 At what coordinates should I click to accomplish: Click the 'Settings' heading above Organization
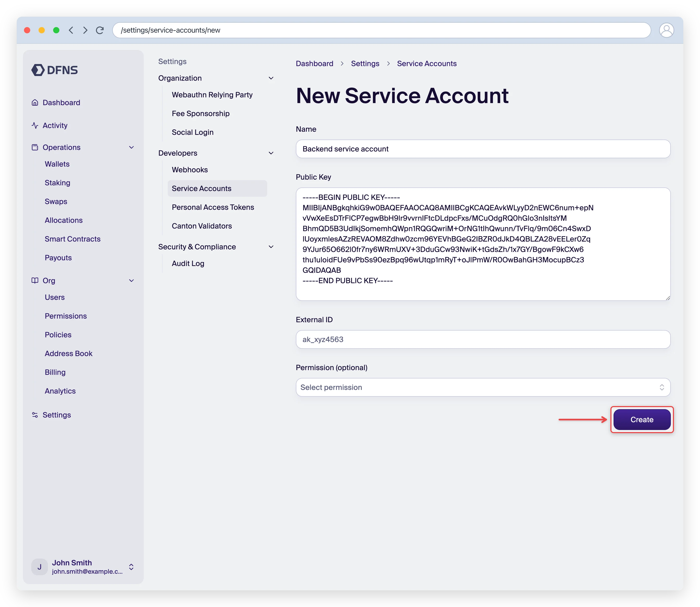pos(172,62)
